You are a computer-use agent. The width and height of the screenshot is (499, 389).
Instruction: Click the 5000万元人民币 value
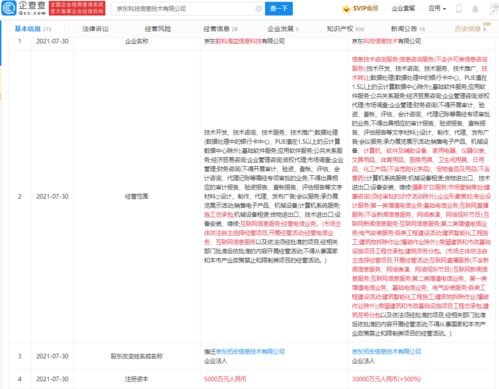tap(225, 379)
